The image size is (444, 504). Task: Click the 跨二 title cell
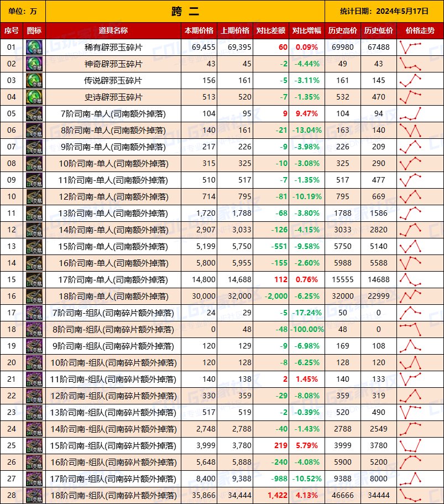[185, 11]
